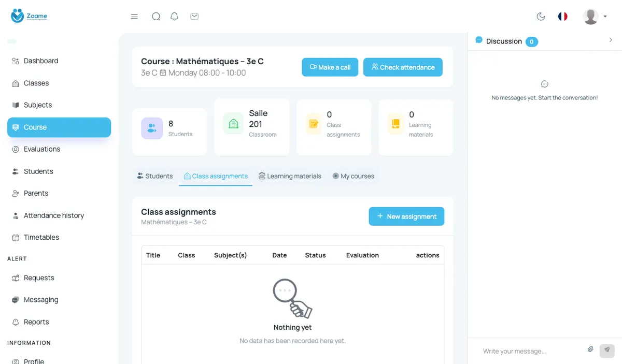
Task: Select the Class assignments tab
Action: tap(216, 176)
